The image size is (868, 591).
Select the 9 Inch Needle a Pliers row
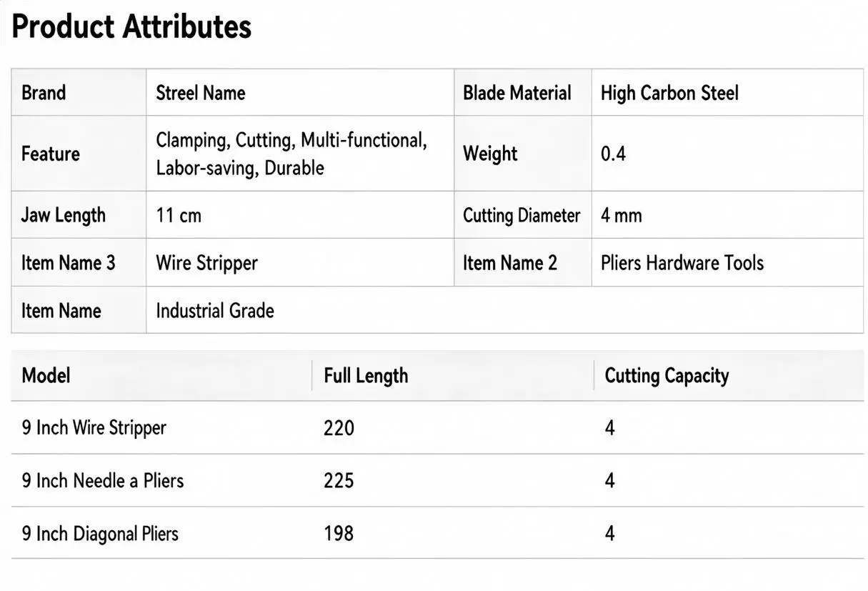(437, 480)
